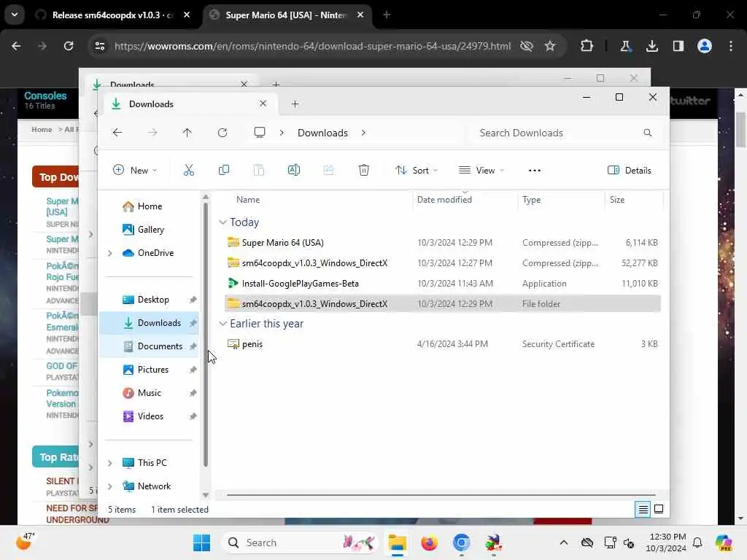Click chevron after Downloads in address bar
The width and height of the screenshot is (747, 560).
(x=363, y=133)
